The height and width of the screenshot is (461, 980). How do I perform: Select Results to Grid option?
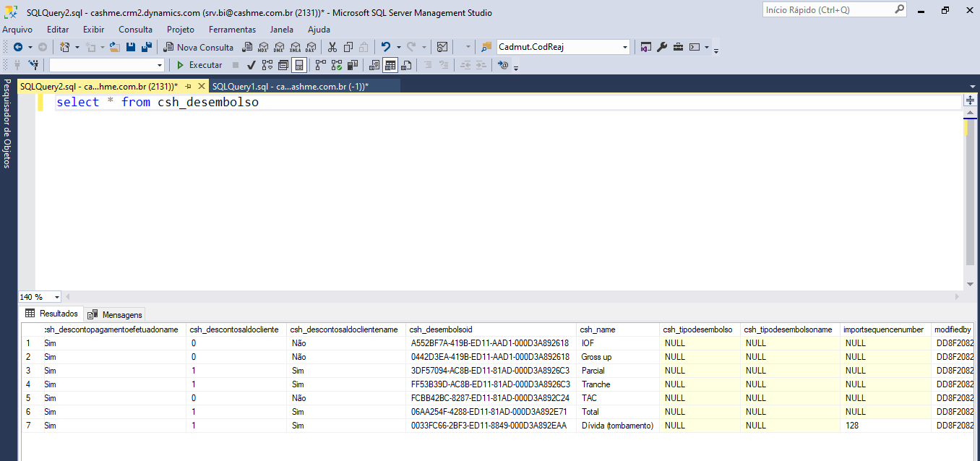(390, 65)
